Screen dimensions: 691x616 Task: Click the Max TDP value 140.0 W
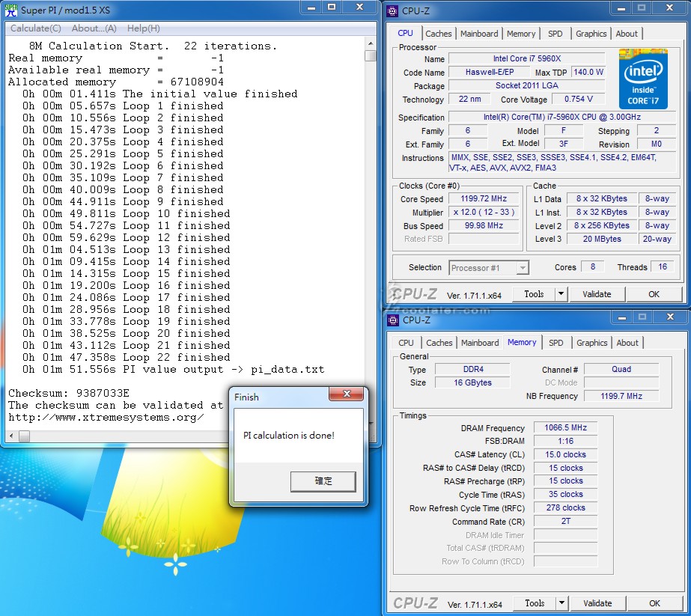[588, 72]
